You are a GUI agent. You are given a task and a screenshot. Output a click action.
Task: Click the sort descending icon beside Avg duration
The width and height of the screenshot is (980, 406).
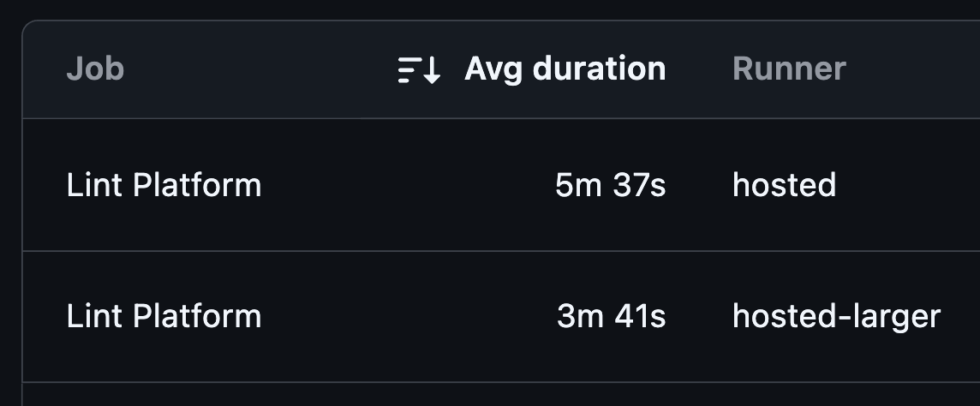pos(420,69)
